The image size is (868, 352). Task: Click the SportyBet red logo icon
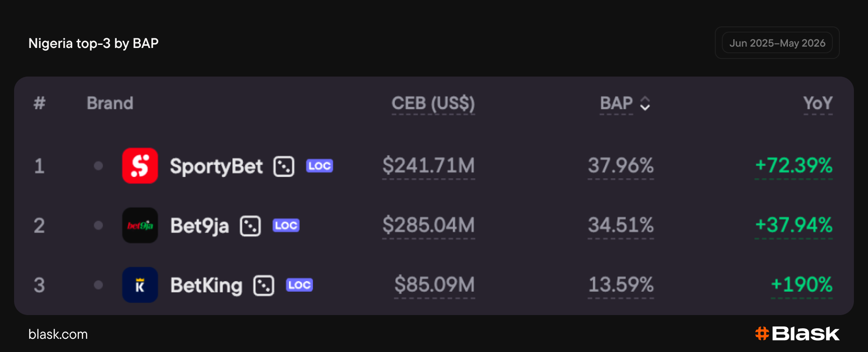(140, 166)
